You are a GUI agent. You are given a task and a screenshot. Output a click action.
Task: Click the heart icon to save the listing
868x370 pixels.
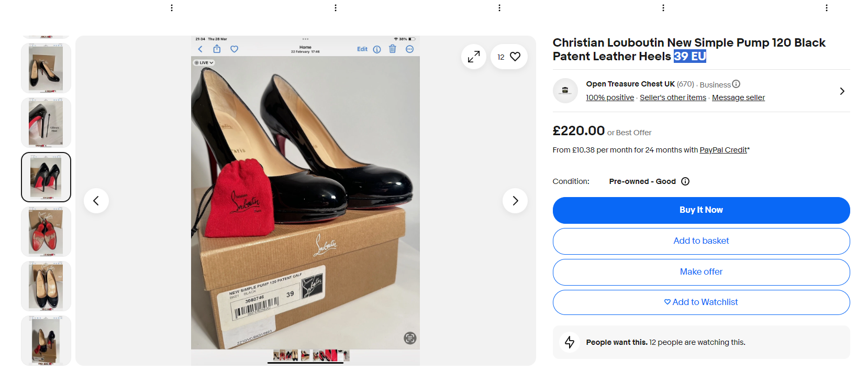coord(515,57)
